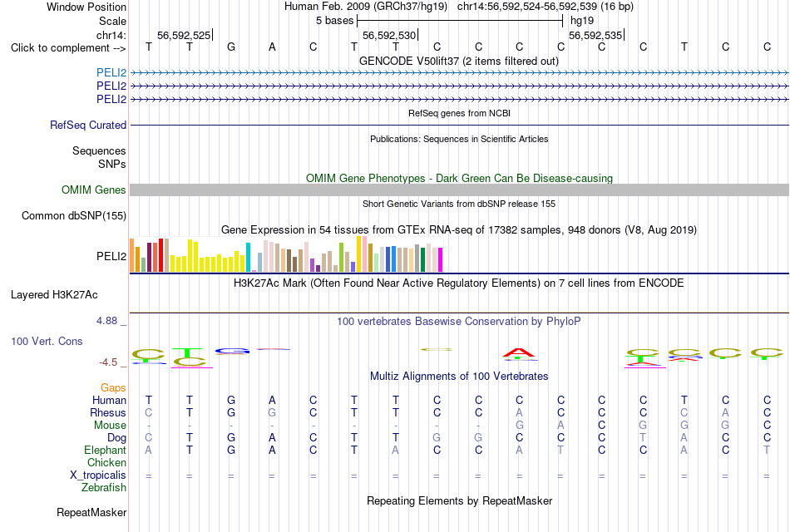Select the Elephant species label
This screenshot has height=532, width=790.
(105, 450)
